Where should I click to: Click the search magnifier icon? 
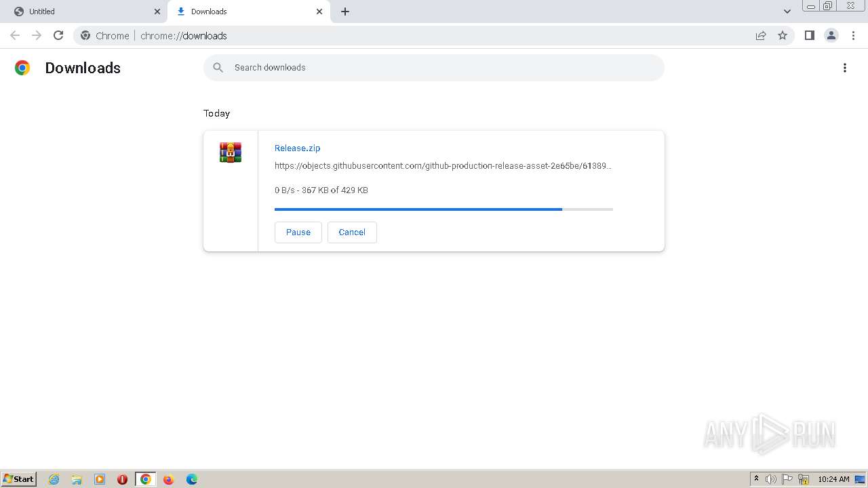tap(218, 68)
